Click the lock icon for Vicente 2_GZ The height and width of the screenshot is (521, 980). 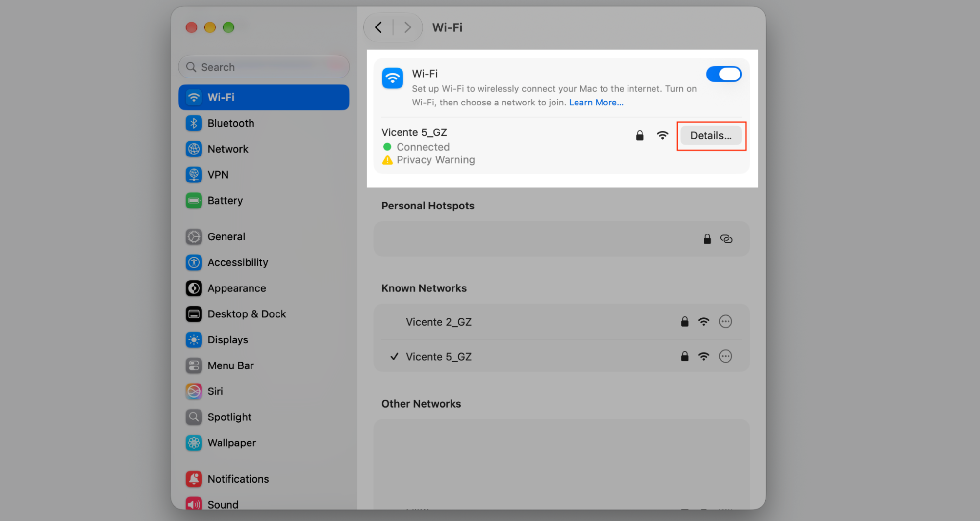685,322
